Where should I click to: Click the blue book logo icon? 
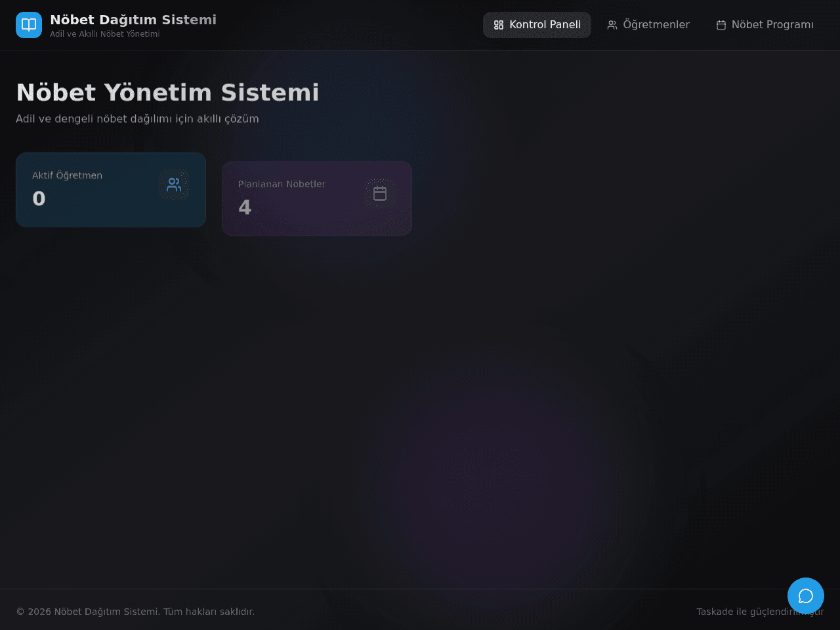29,25
